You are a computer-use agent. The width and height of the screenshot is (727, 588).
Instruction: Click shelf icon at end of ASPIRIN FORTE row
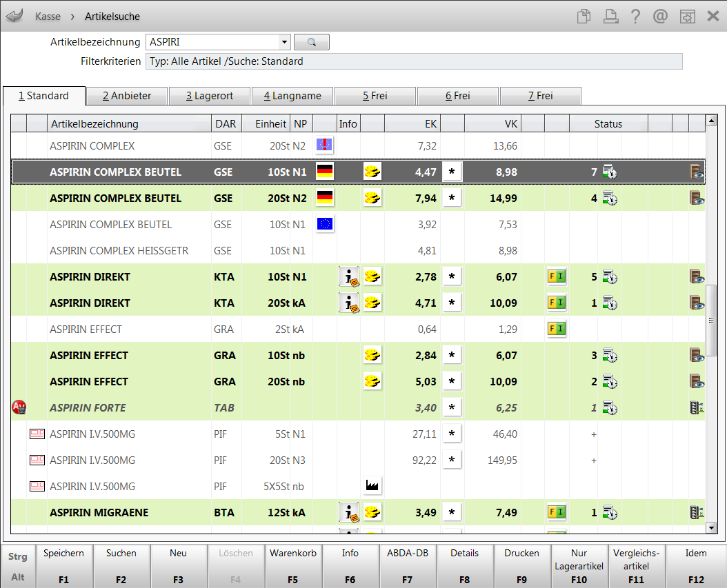coord(697,408)
